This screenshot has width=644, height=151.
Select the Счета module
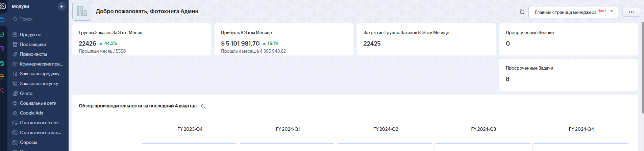pos(26,93)
